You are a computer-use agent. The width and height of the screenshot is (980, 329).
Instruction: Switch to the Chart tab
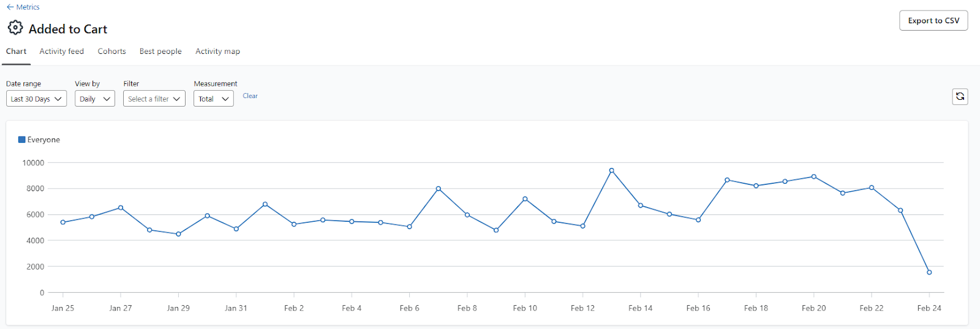click(16, 51)
